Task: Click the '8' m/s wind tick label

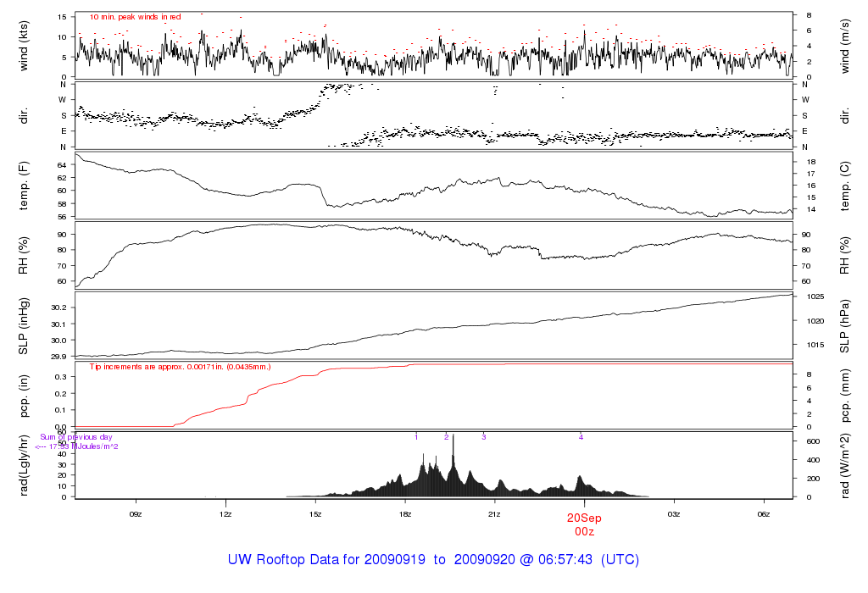Action: coord(810,15)
